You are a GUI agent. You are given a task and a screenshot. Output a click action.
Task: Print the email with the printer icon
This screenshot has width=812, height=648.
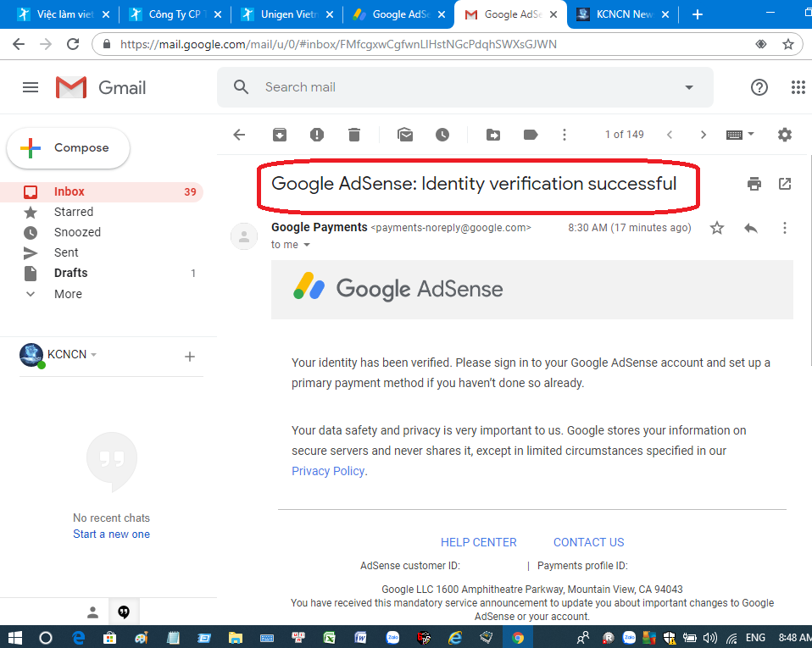754,184
